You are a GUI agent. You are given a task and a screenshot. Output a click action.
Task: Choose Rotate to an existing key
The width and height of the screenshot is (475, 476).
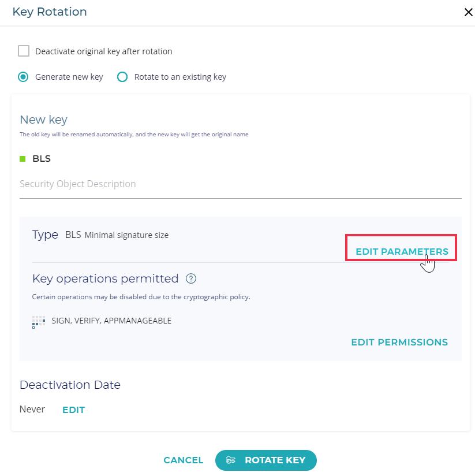[x=122, y=77]
